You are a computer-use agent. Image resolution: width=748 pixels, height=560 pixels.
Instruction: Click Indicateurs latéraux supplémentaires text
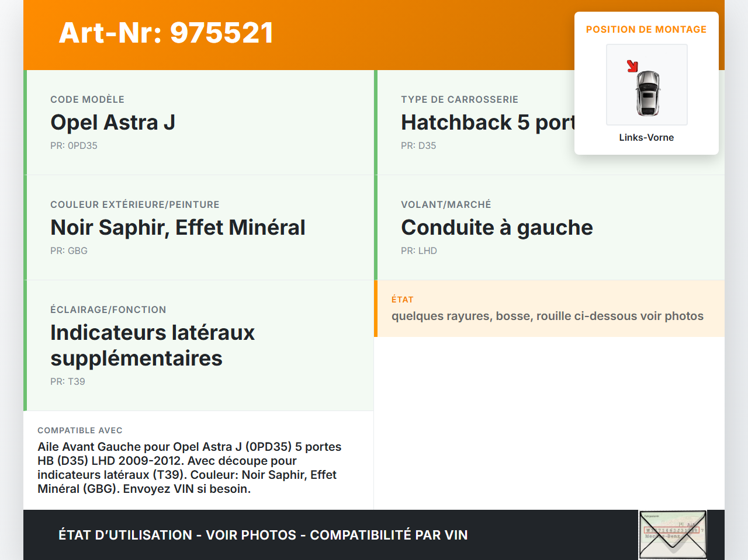coord(153,345)
